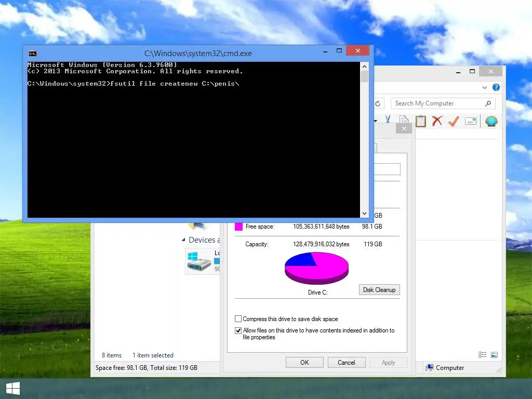Click the cmd scrollbar down arrow
The image size is (532, 399).
tap(364, 214)
